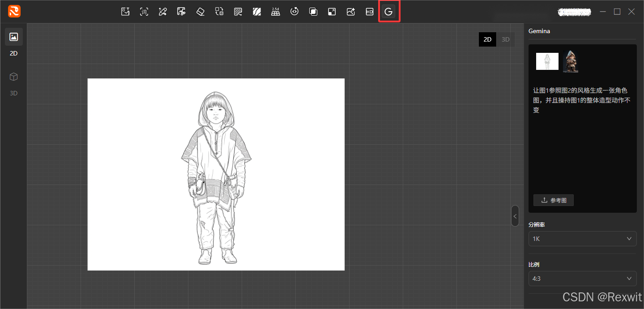Switch canvas view to 2D toggle
The image size is (644, 309).
point(487,39)
